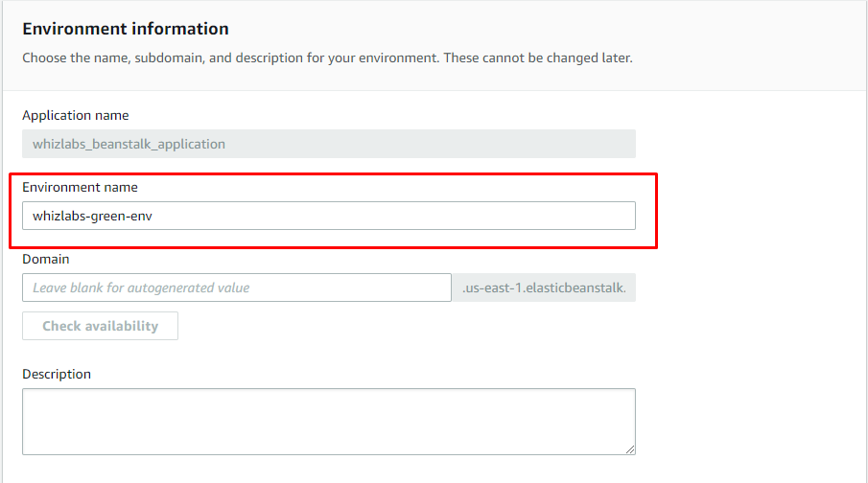The height and width of the screenshot is (483, 868).
Task: Place cursor after whizlabs-green-env text
Action: (153, 216)
